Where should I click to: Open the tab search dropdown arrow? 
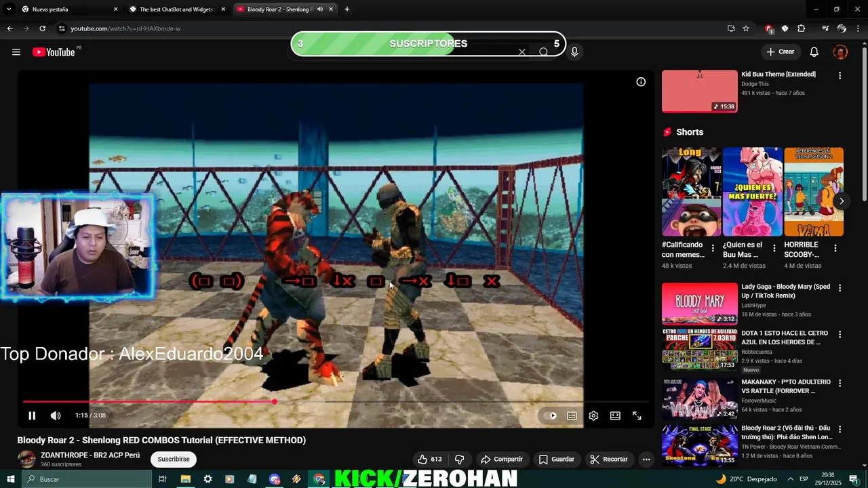(x=9, y=9)
